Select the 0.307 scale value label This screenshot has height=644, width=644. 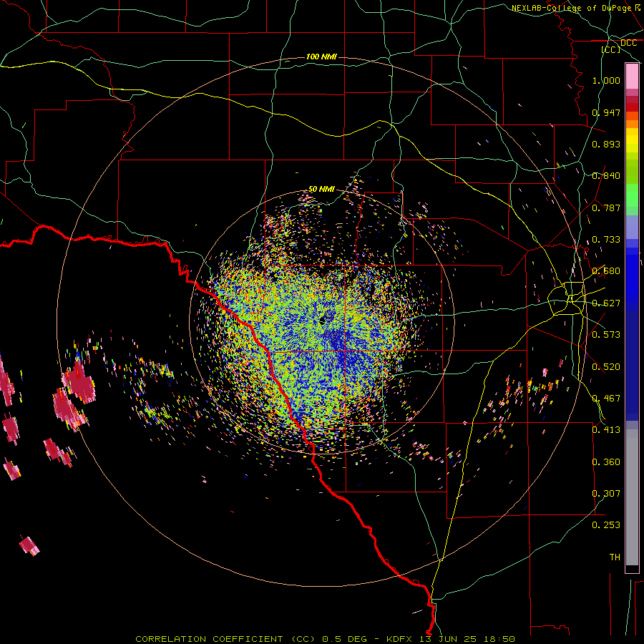coord(606,493)
